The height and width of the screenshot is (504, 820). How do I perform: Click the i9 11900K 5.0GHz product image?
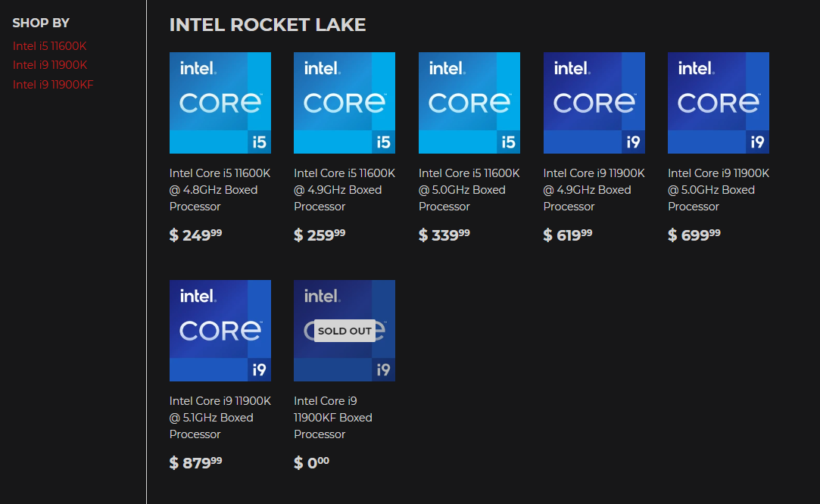(718, 103)
